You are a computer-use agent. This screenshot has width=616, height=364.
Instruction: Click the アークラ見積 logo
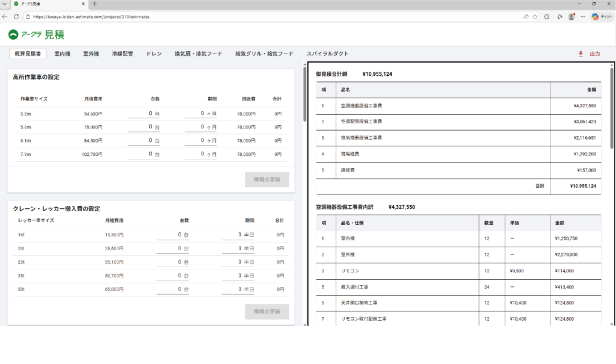[35, 34]
